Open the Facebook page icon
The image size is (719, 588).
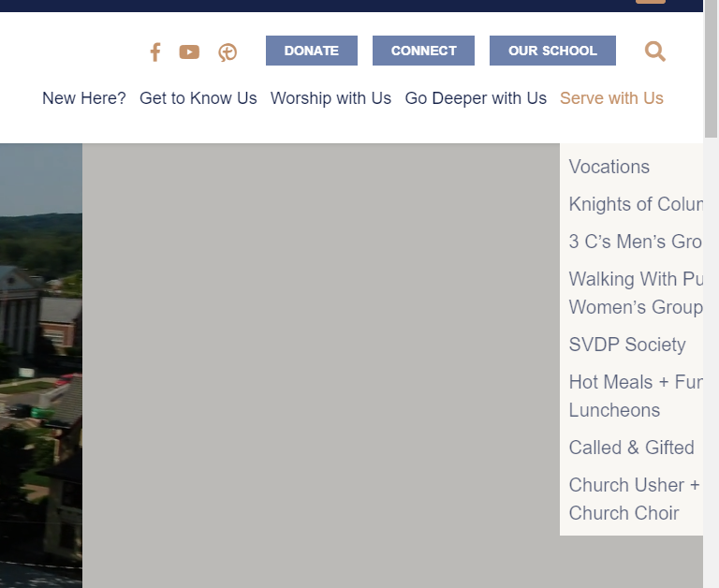(x=155, y=51)
